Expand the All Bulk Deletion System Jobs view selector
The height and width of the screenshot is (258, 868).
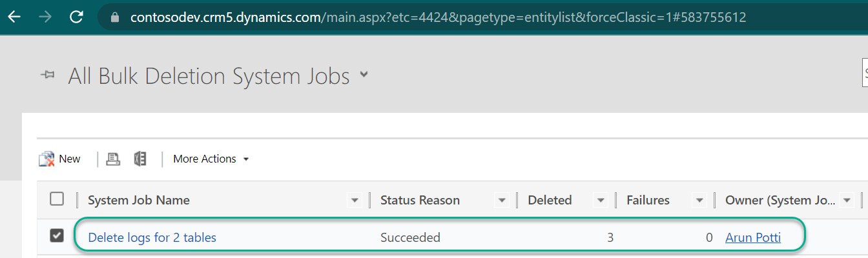364,75
